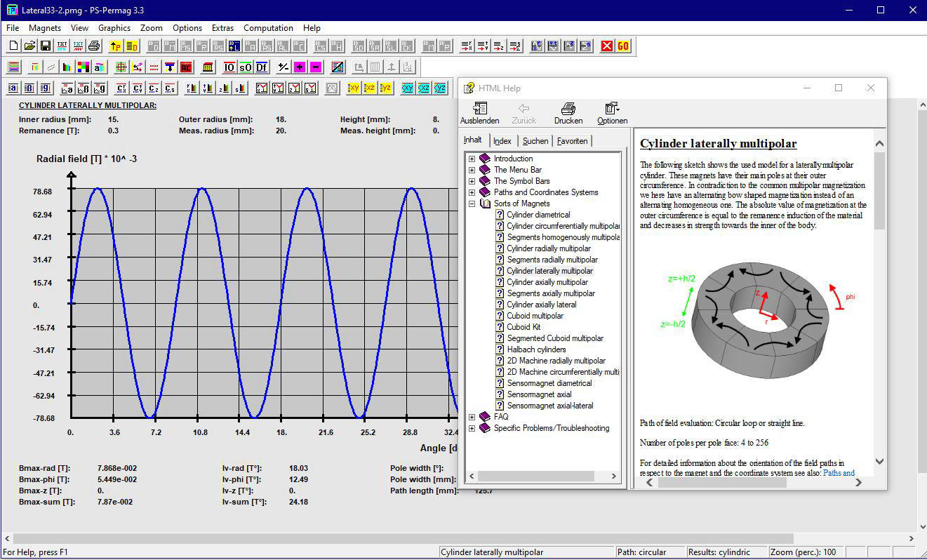Click the Drucken button in Help
This screenshot has width=927, height=560.
568,113
